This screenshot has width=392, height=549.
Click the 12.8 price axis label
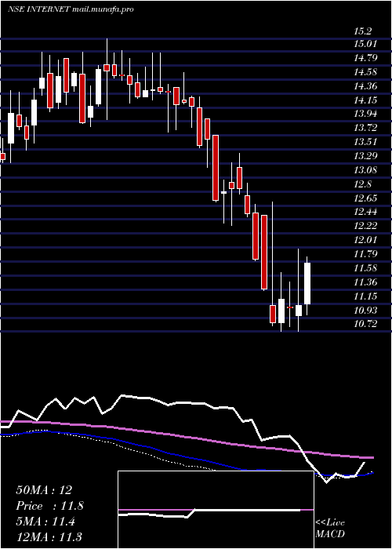tap(363, 184)
